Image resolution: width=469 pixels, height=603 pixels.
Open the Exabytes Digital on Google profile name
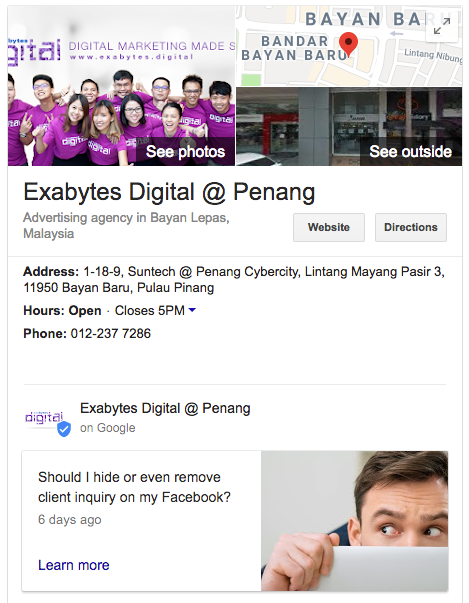pos(165,408)
